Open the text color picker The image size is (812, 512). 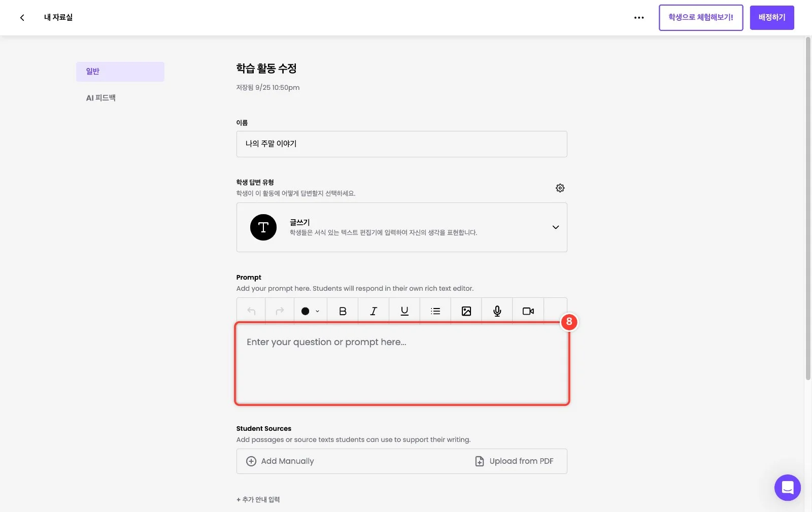(x=310, y=311)
